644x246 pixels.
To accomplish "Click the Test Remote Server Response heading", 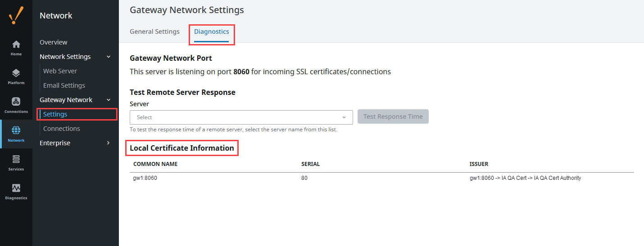I will 182,92.
